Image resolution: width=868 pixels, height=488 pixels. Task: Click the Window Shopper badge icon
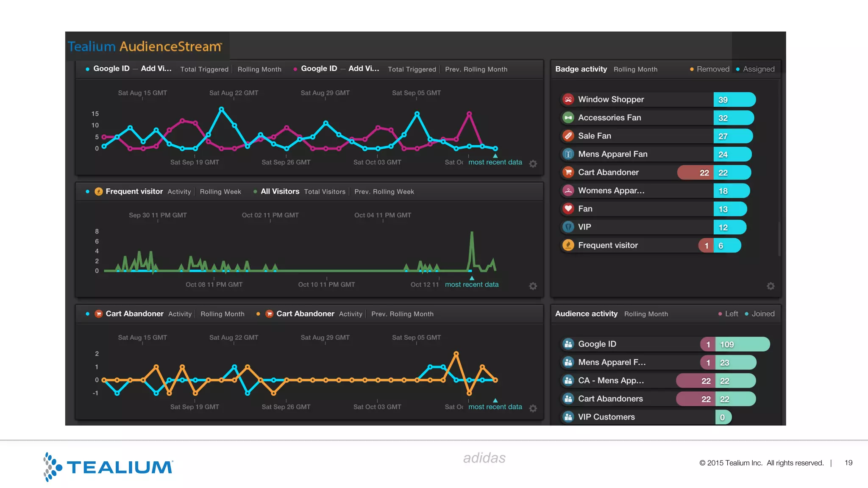568,100
